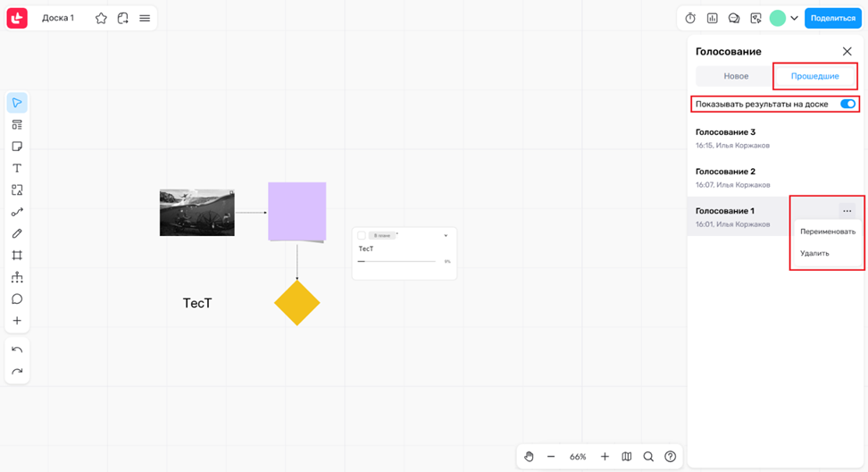Open the voting tool icon

coord(713,18)
